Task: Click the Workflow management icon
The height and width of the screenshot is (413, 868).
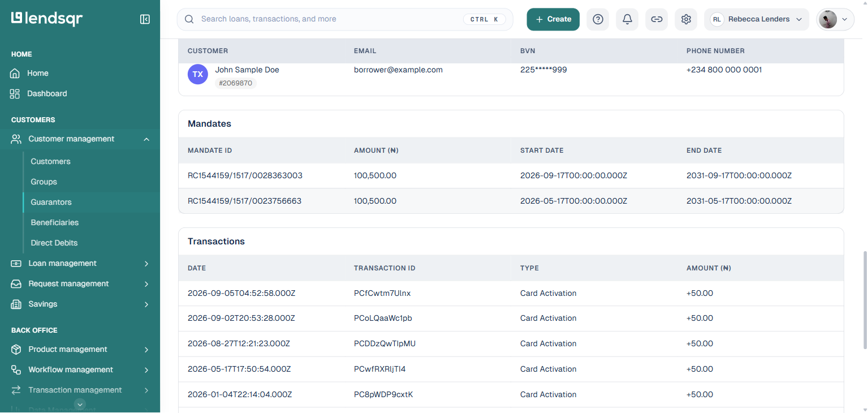Action: click(16, 370)
